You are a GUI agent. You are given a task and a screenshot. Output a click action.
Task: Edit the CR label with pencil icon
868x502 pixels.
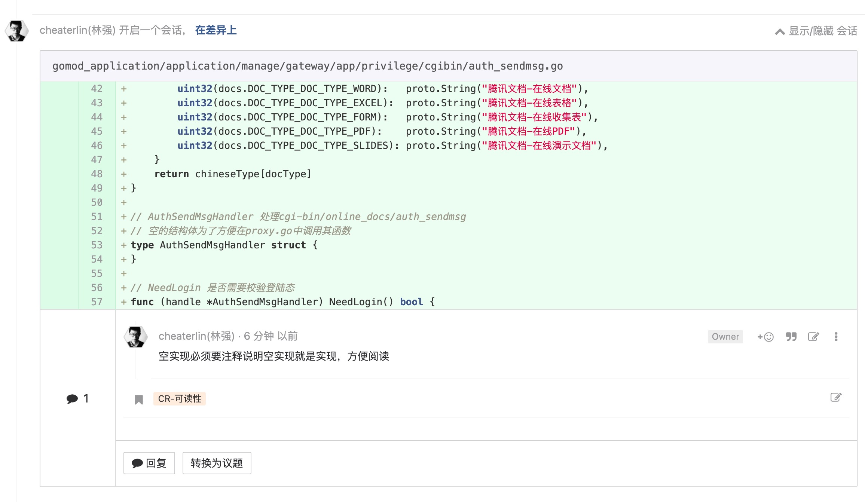[x=836, y=397]
